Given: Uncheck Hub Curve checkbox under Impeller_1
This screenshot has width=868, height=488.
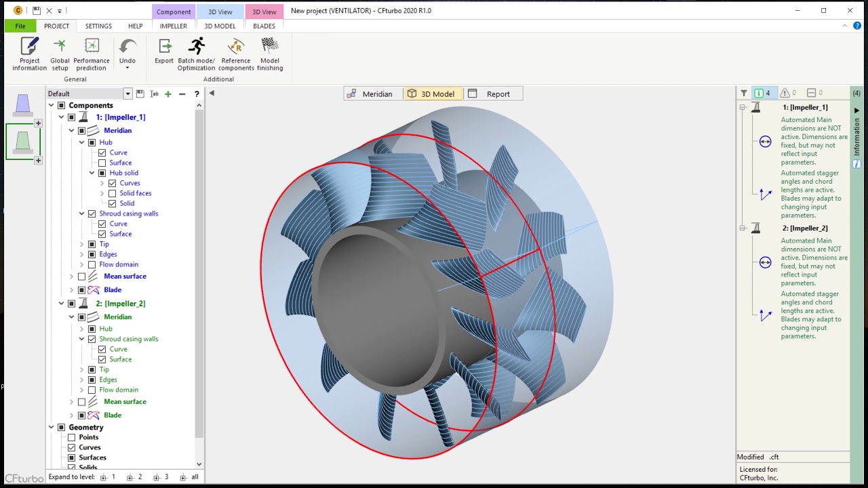Looking at the screenshot, I should (x=102, y=152).
